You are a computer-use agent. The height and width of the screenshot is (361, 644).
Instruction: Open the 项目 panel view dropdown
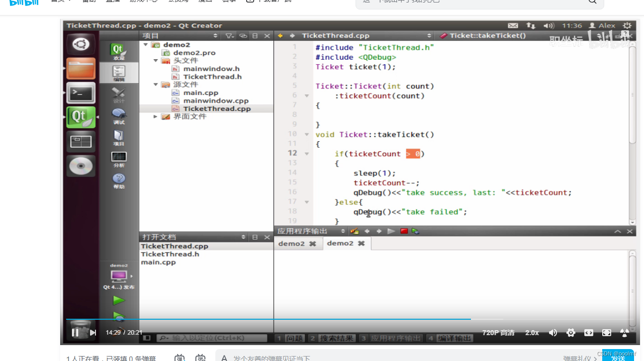[215, 36]
